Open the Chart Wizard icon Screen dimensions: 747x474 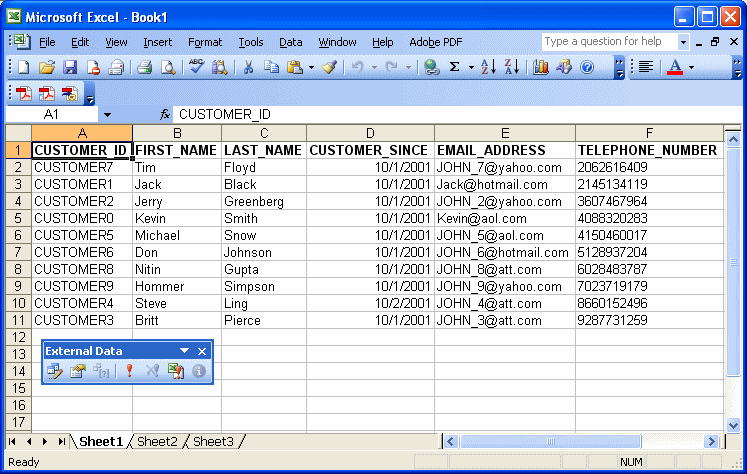click(541, 67)
